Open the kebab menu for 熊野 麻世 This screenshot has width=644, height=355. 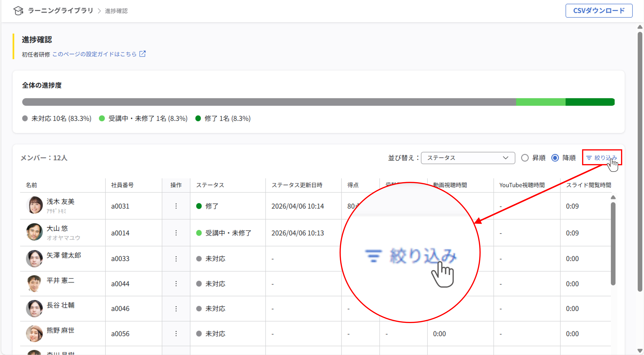(176, 333)
